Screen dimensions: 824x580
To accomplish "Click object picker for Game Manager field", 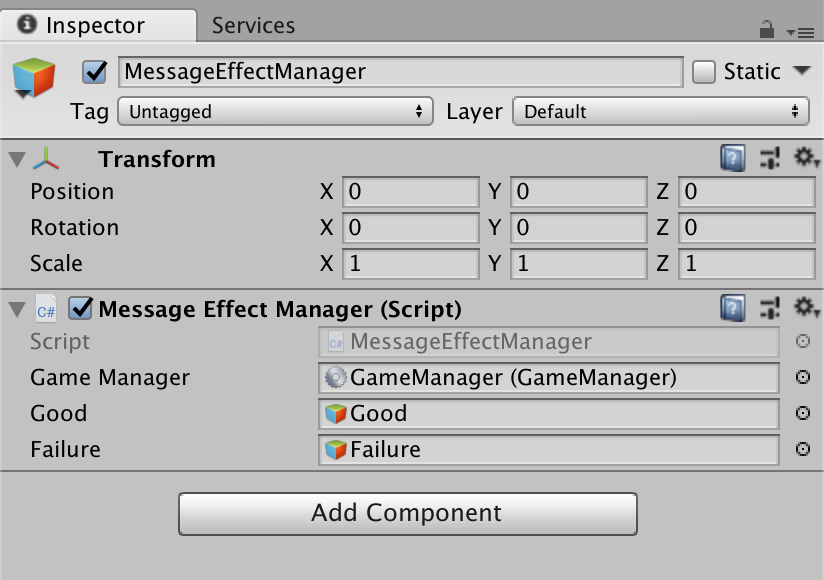I will pos(802,377).
